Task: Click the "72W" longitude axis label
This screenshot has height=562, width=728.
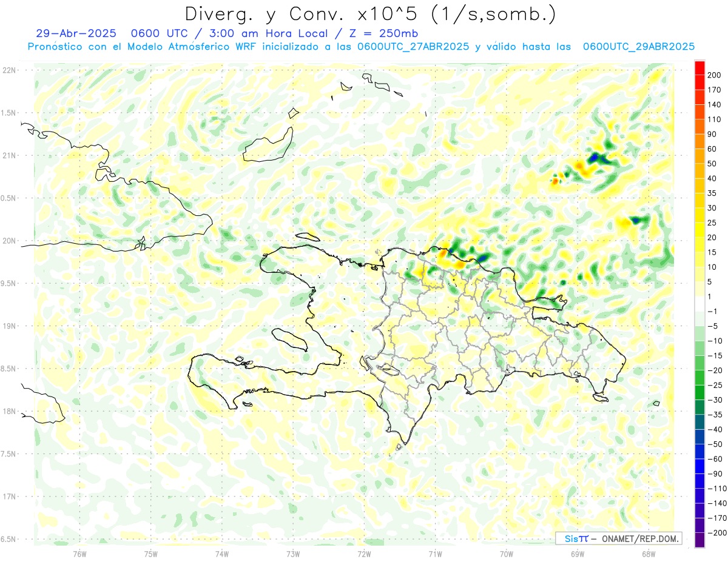Action: pyautogui.click(x=364, y=553)
